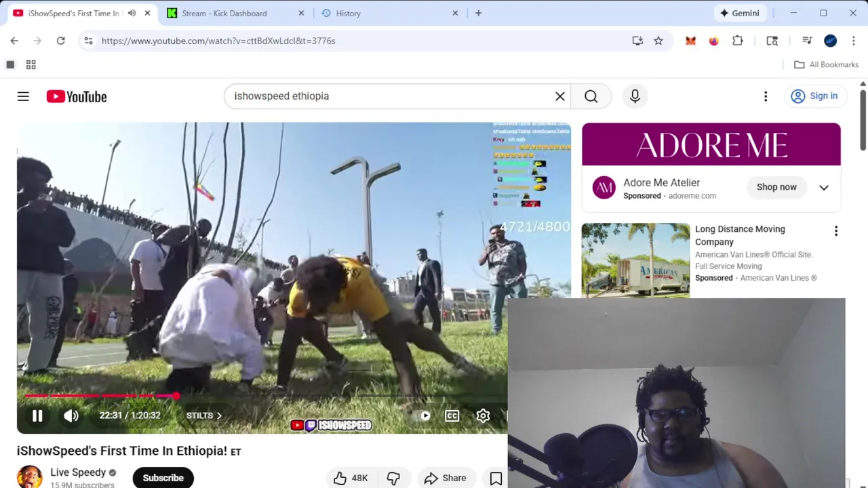Select the iShowSpeed's First Time tab
This screenshot has width=868, height=488.
pos(73,13)
